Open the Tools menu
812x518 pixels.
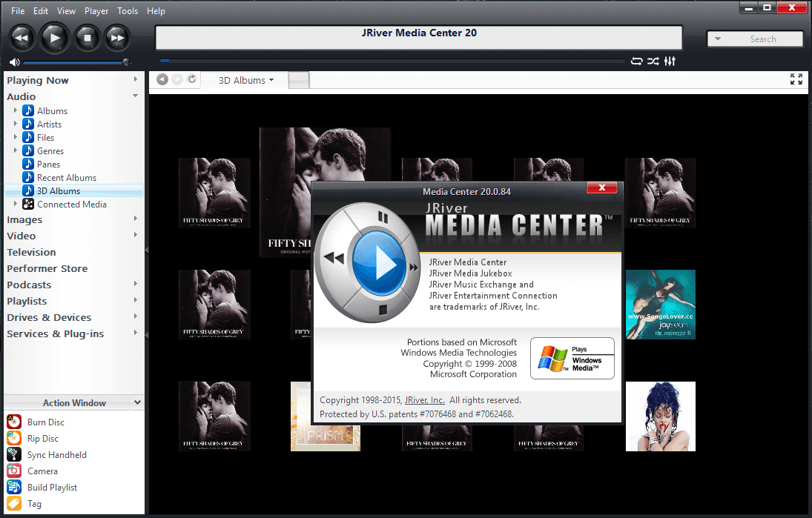[128, 11]
